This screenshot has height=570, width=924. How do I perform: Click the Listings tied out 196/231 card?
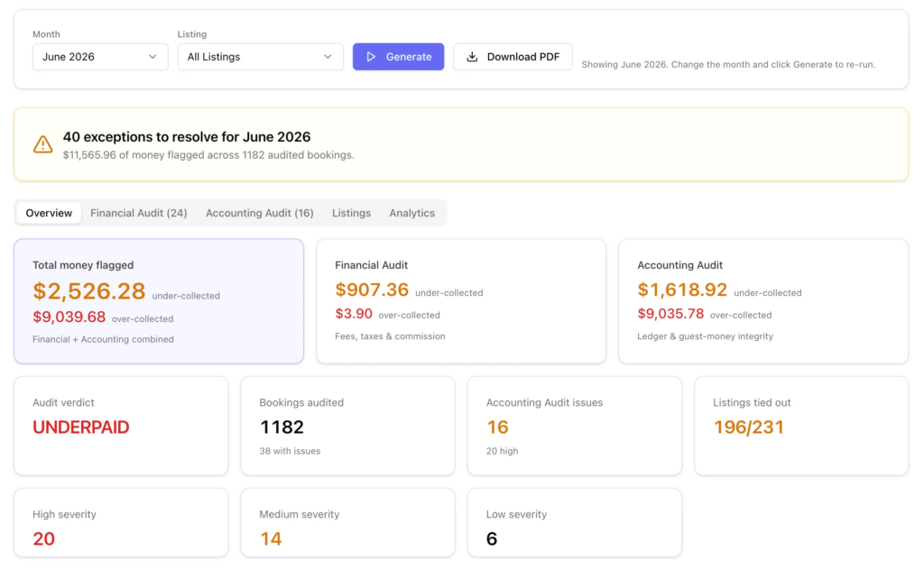801,426
